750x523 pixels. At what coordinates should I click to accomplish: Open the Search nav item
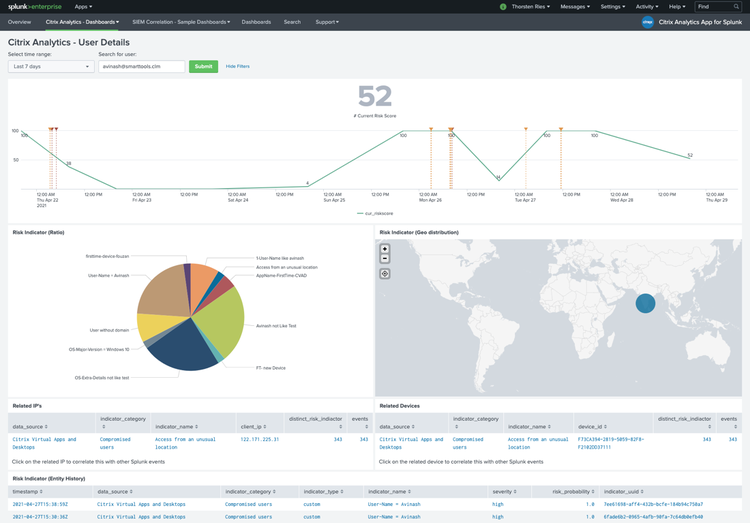pos(292,22)
